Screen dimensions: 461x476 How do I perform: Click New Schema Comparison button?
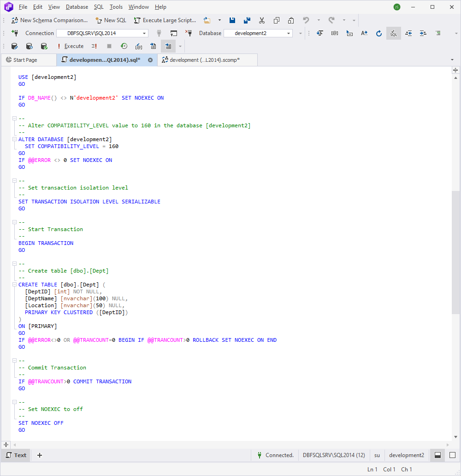[x=49, y=20]
